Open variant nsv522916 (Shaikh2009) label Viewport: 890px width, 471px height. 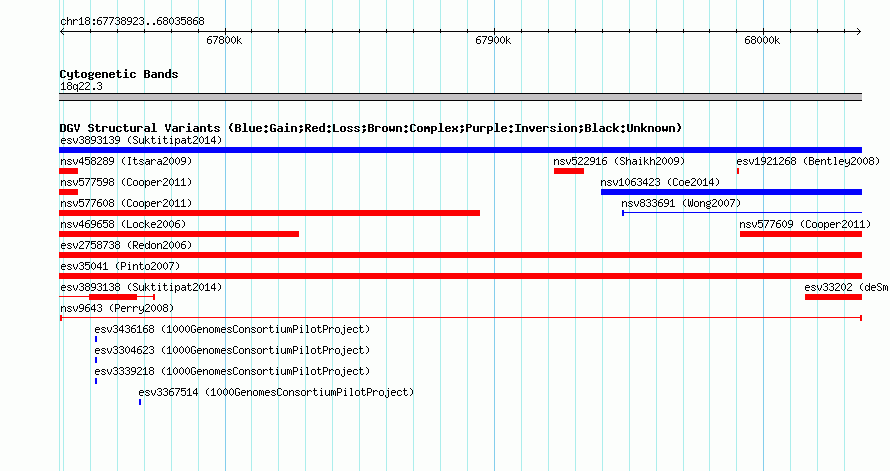click(619, 161)
